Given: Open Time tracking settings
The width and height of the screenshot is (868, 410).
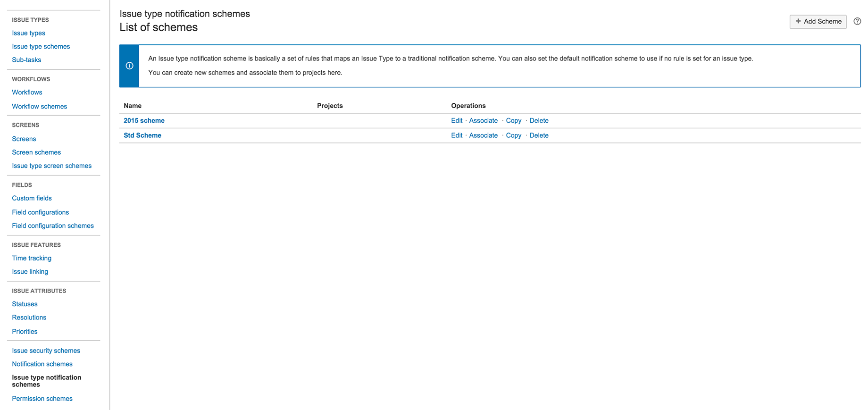Looking at the screenshot, I should (32, 258).
